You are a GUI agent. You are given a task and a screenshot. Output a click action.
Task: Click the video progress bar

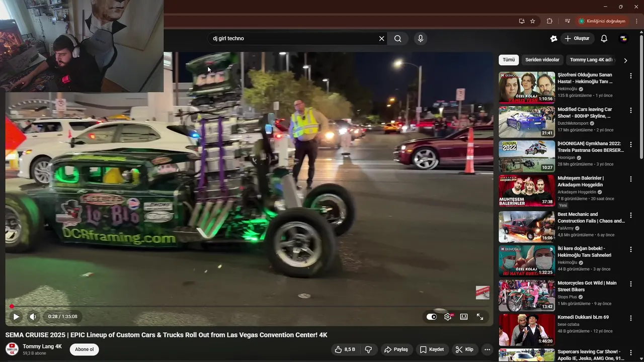(250, 306)
